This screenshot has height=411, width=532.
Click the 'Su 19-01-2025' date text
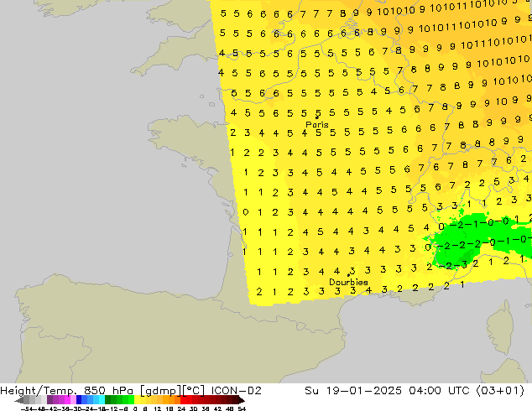click(353, 391)
